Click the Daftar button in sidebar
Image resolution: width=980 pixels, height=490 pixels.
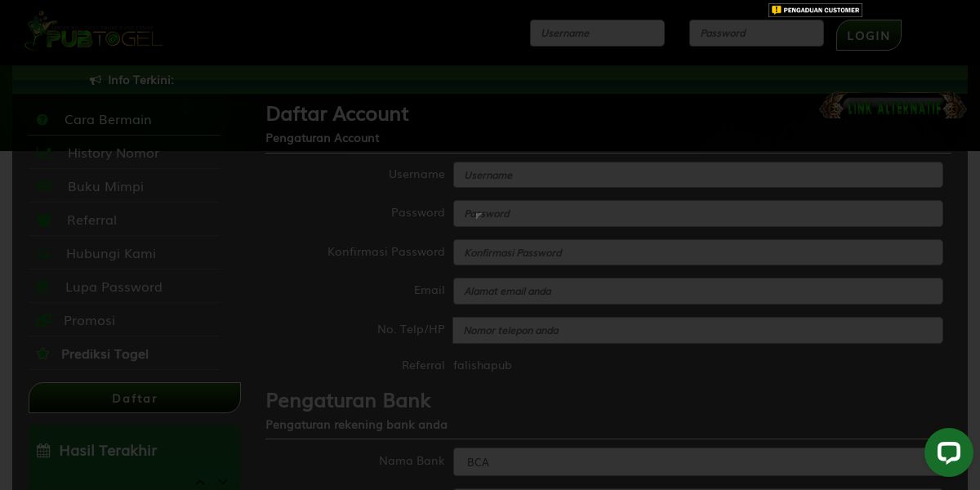(135, 398)
